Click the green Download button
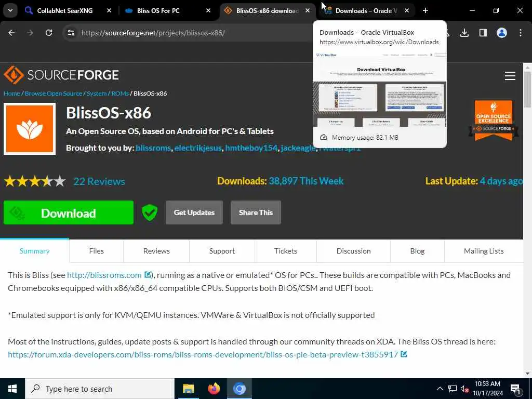The height and width of the screenshot is (399, 532). point(69,212)
